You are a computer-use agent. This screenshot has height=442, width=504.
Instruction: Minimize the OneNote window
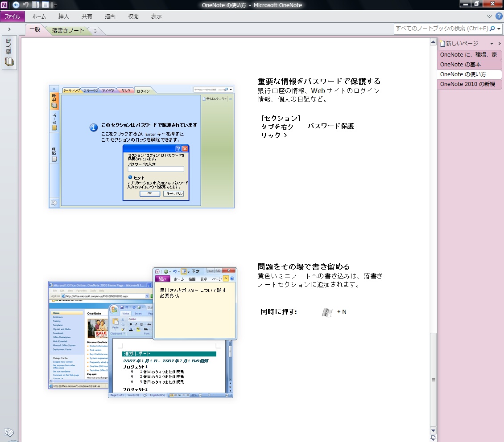tap(465, 4)
